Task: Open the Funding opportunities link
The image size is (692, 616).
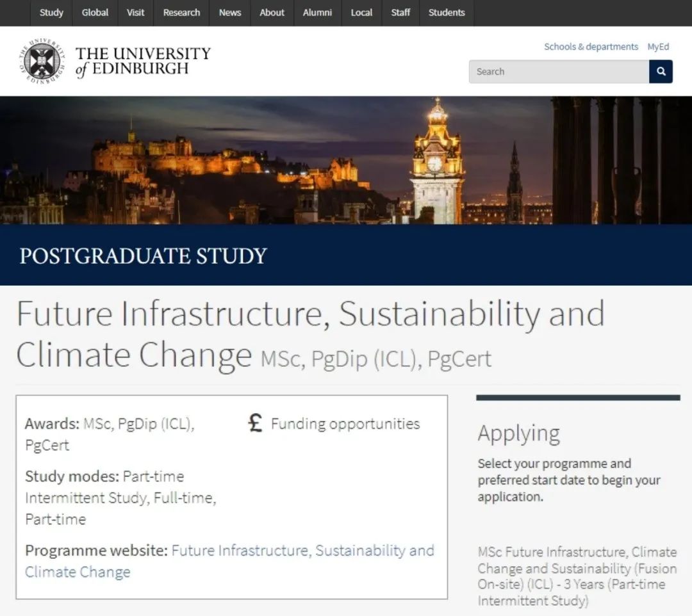Action: coord(345,424)
